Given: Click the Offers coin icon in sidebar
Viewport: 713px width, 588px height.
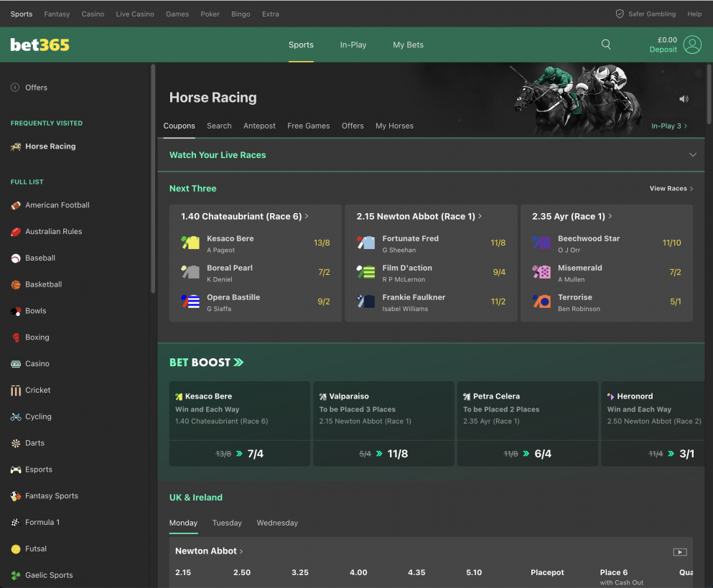Looking at the screenshot, I should [15, 88].
